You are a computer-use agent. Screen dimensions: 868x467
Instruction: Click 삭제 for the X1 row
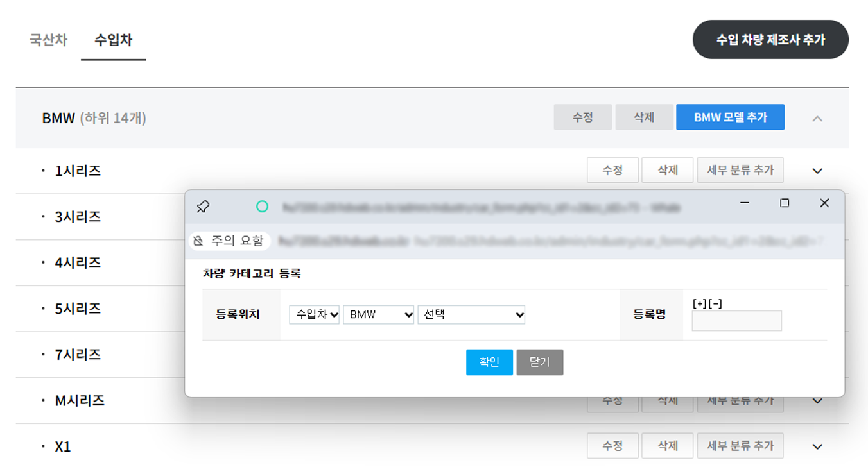668,446
